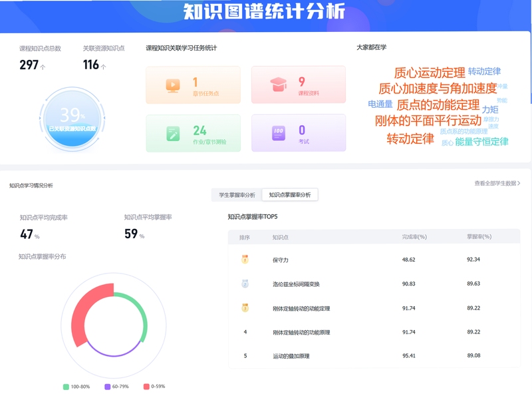Click the 大家都在学 heading
The width and height of the screenshot is (532, 396).
372,47
